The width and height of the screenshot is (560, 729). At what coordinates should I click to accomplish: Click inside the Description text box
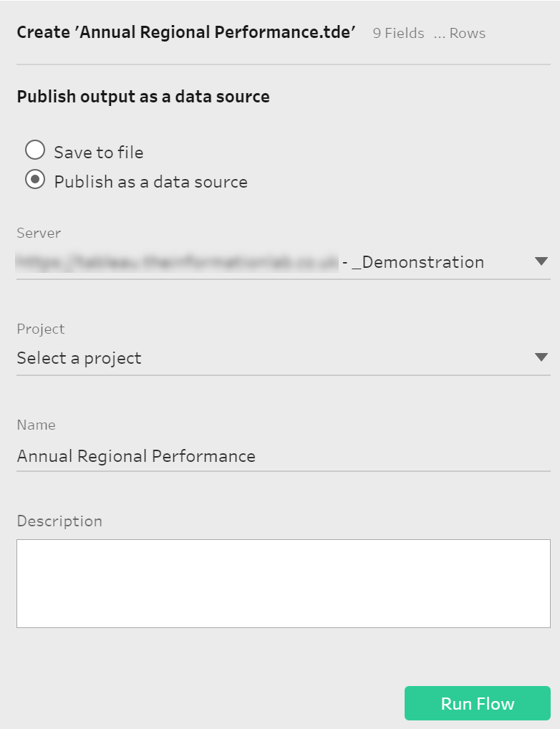click(284, 584)
